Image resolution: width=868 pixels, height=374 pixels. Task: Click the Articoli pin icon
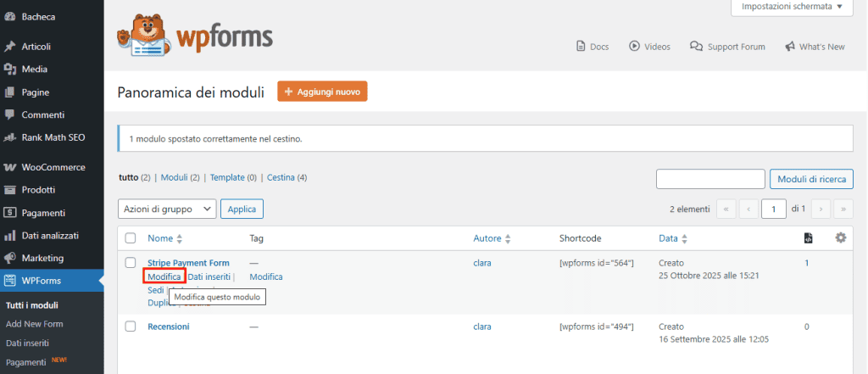click(9, 47)
